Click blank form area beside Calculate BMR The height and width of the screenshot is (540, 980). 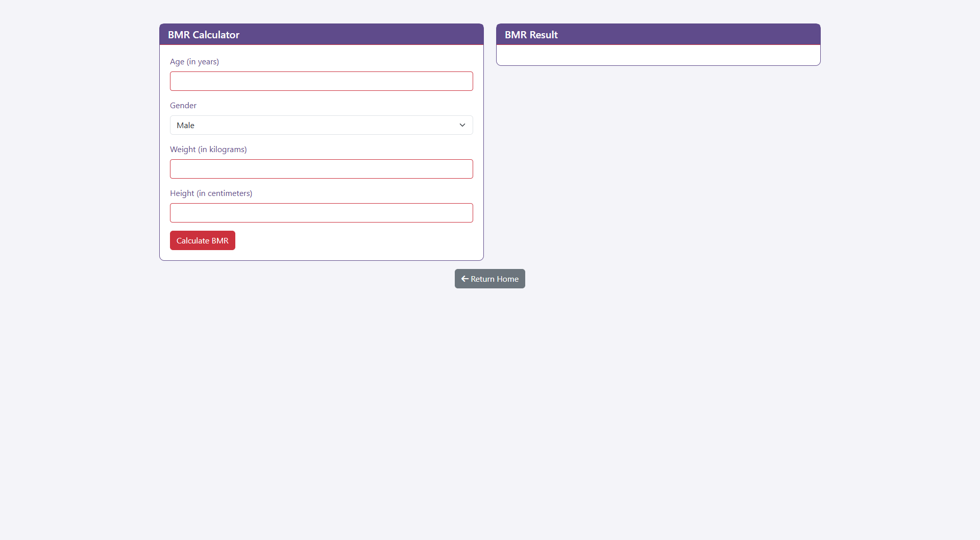click(x=357, y=241)
